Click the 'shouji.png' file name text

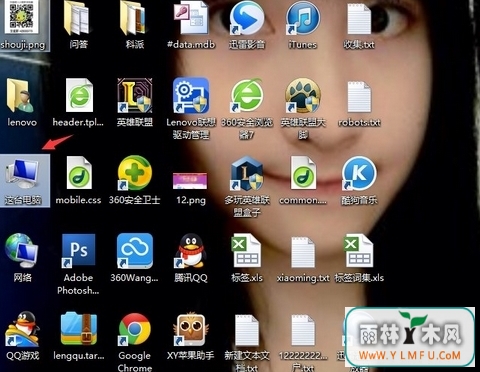point(23,44)
